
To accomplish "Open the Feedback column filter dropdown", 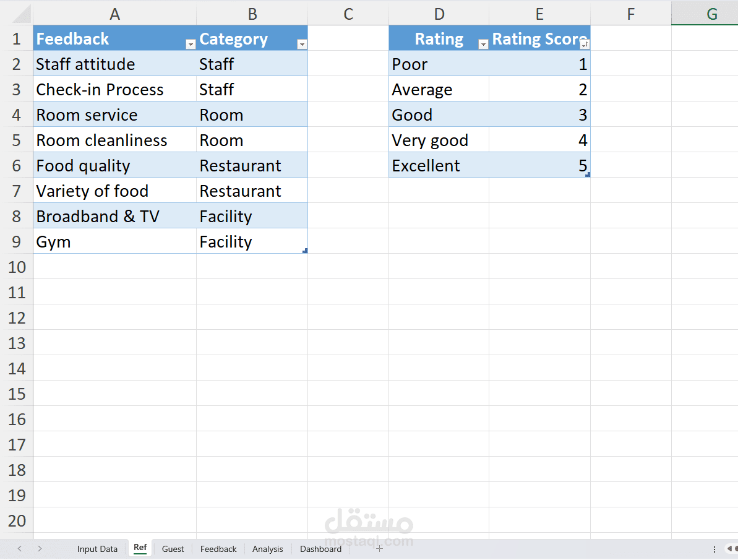I will 191,45.
